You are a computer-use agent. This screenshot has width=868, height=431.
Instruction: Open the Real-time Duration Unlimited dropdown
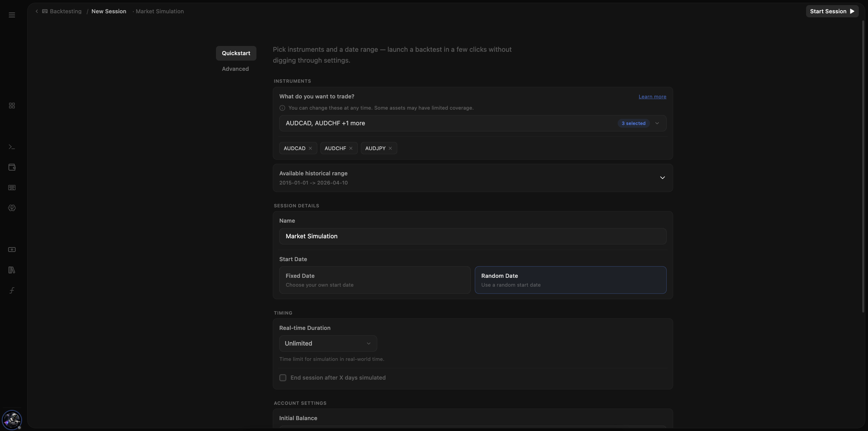328,344
